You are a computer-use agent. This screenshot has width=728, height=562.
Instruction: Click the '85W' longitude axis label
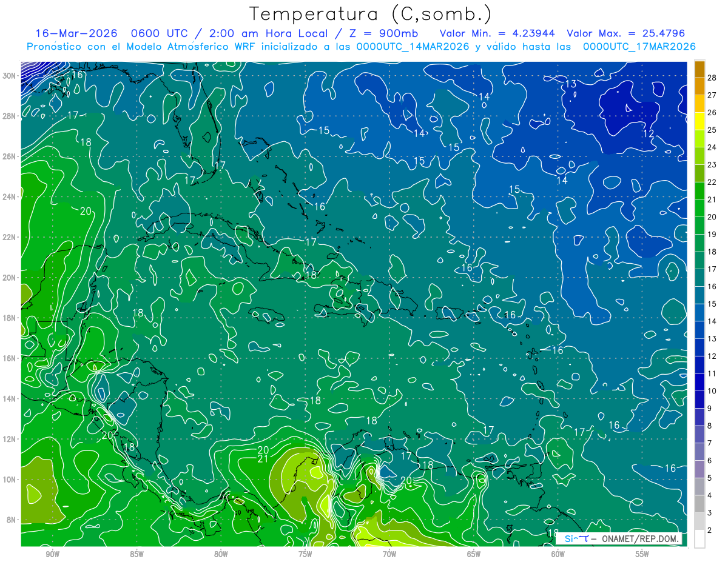click(x=136, y=555)
